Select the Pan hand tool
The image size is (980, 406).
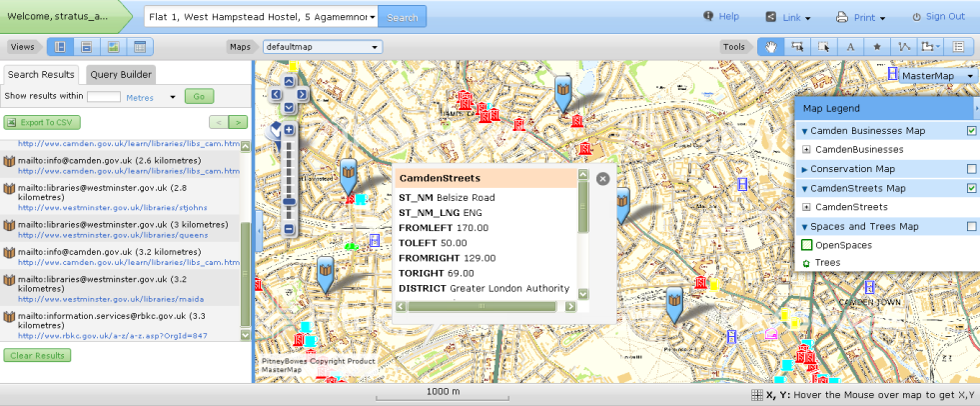[x=770, y=46]
